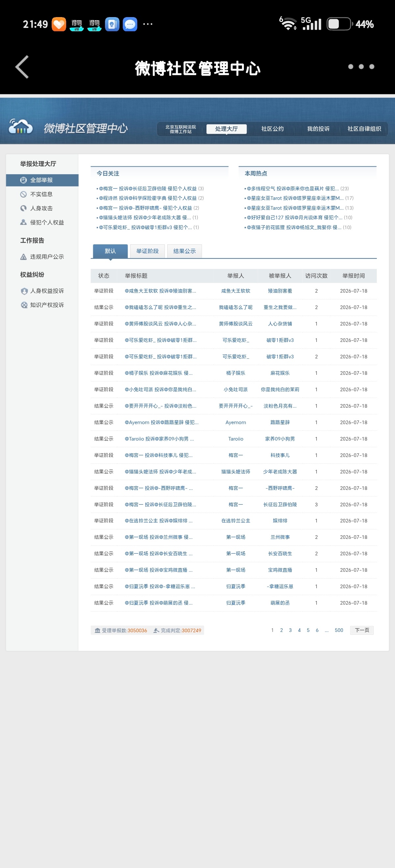Screen dimensions: 395x868
Task: Open the Wi-Fi status icon
Action: (x=288, y=24)
